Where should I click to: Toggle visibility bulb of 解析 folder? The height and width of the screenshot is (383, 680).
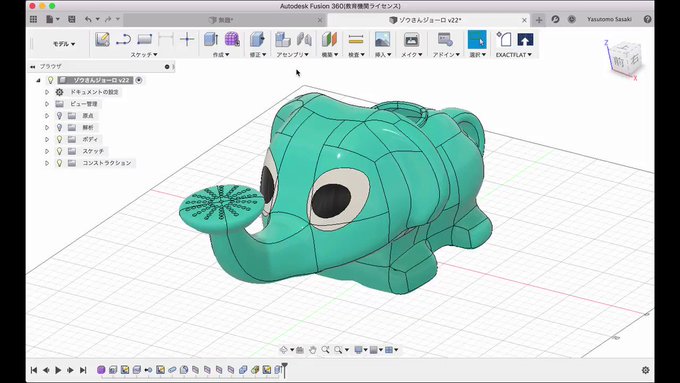click(59, 128)
